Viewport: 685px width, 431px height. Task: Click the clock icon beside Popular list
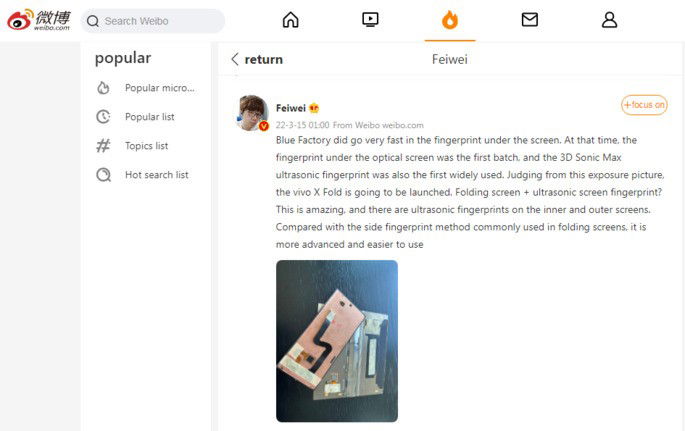pyautogui.click(x=103, y=117)
